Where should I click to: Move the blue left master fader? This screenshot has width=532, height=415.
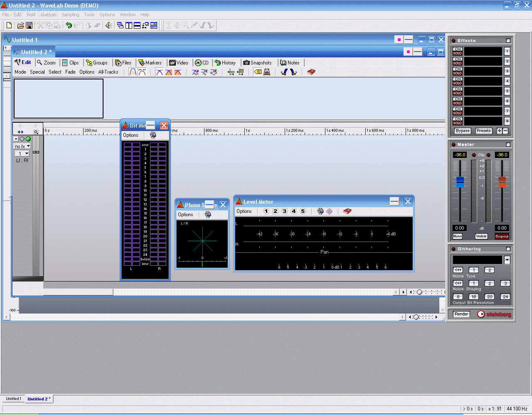click(x=460, y=182)
